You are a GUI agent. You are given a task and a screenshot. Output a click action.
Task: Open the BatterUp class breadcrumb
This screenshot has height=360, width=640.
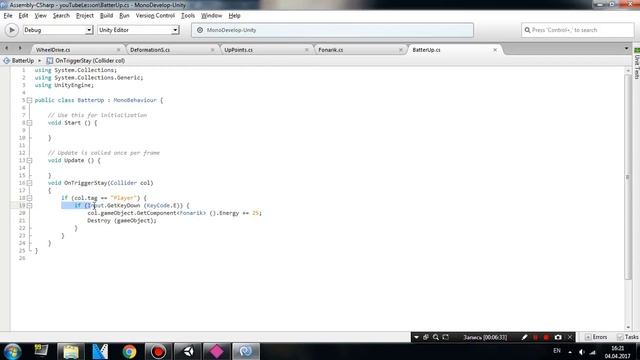(19, 60)
